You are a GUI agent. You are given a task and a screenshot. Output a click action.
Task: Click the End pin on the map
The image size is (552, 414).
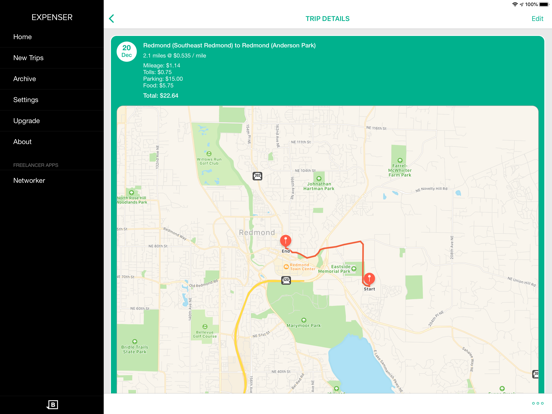[286, 241]
